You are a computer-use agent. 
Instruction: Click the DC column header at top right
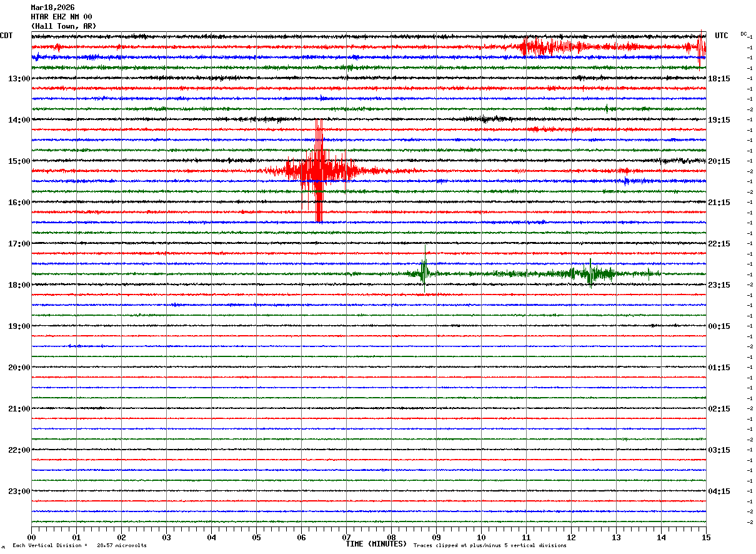point(744,34)
